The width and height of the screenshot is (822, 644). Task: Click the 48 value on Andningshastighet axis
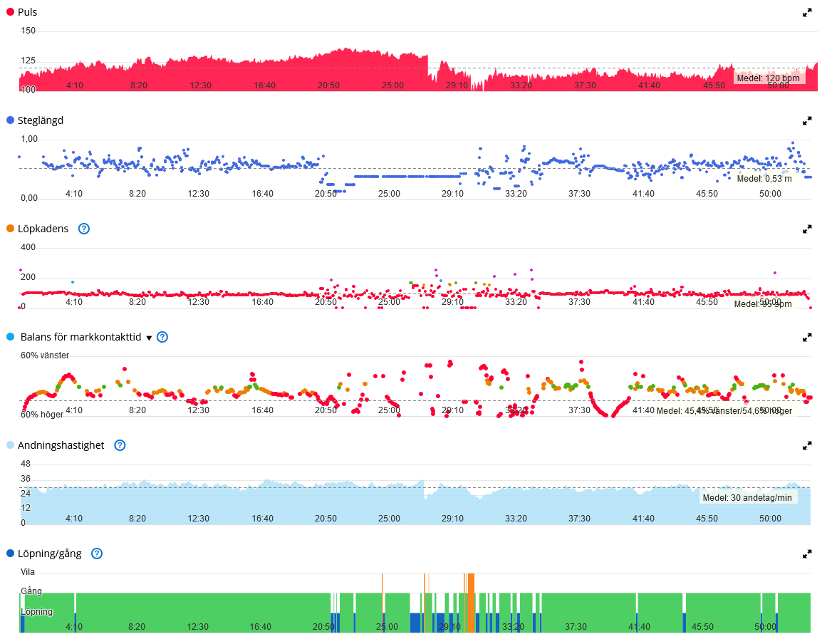(x=26, y=464)
